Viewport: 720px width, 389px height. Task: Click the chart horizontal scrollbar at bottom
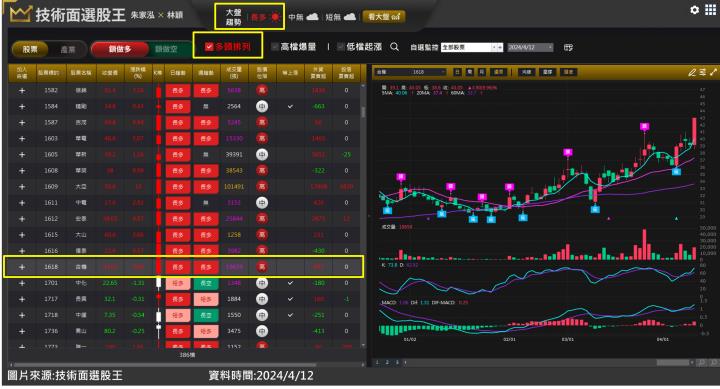(674, 363)
